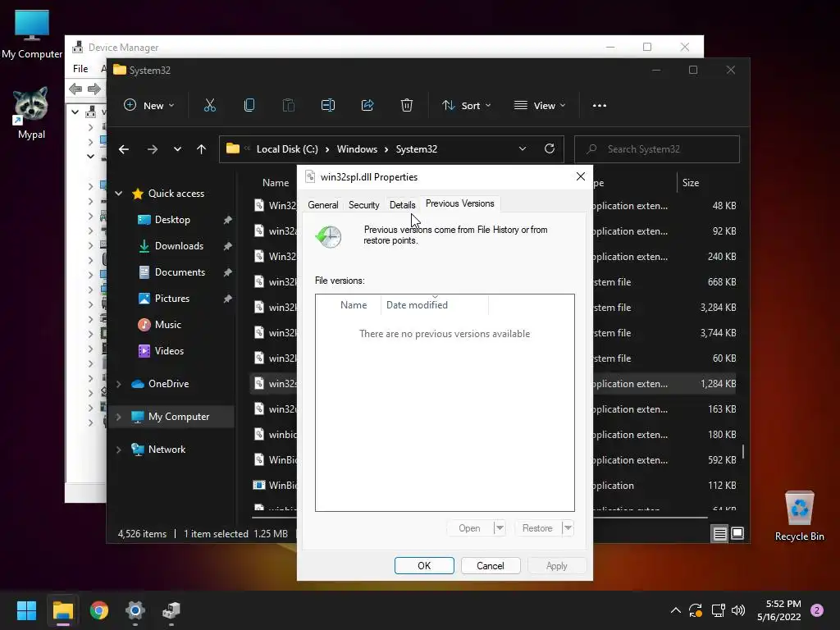The image size is (840, 630).
Task: Refresh the System32 folder view
Action: pyautogui.click(x=550, y=149)
